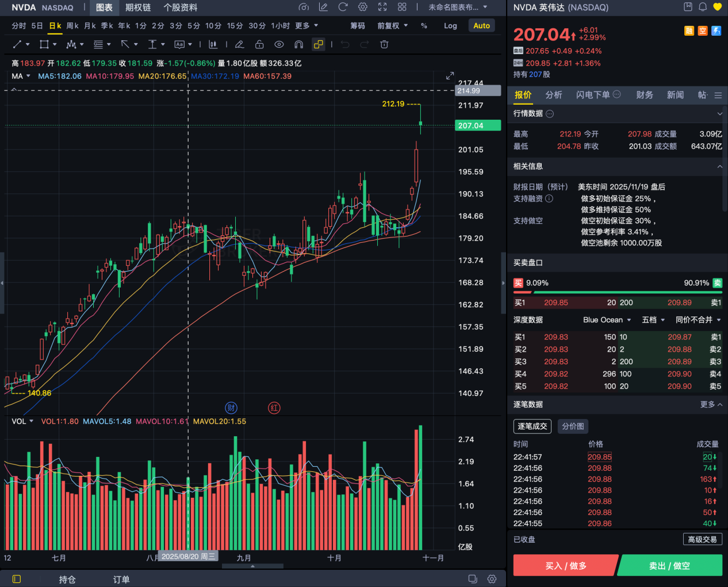Toggle drawings visibility with eye icon
The height and width of the screenshot is (587, 728).
[x=279, y=44]
